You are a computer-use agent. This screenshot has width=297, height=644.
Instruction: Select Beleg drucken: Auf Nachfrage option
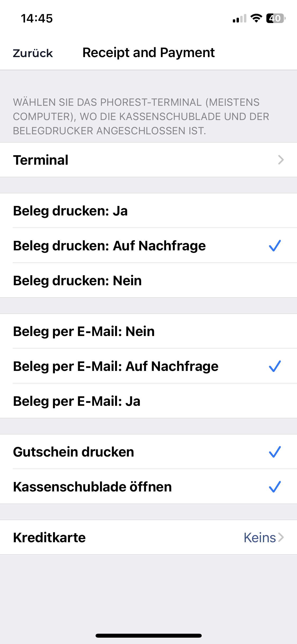point(148,245)
